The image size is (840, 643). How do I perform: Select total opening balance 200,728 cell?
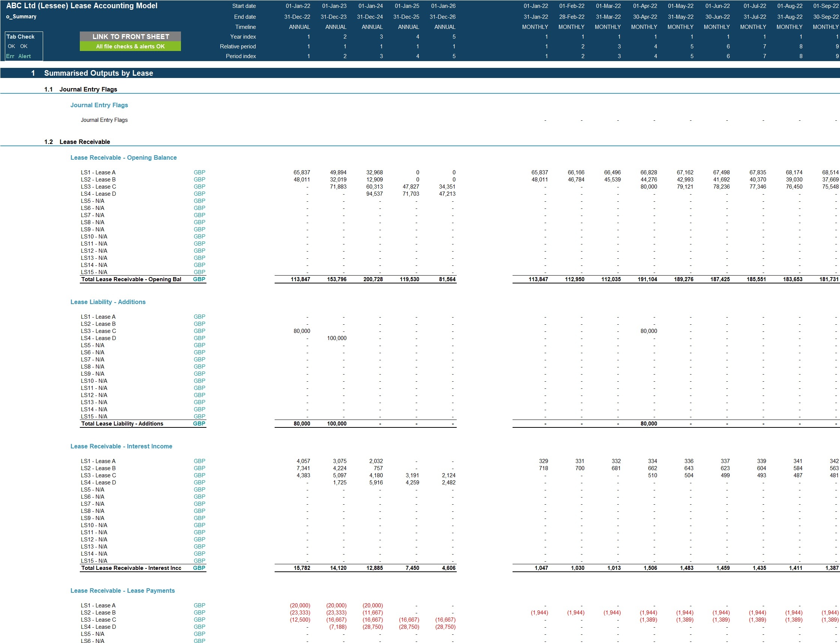[x=373, y=279]
